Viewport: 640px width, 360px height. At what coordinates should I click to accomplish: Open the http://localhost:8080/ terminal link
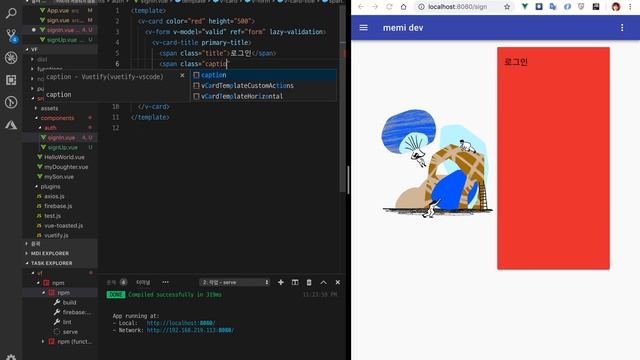(181, 323)
